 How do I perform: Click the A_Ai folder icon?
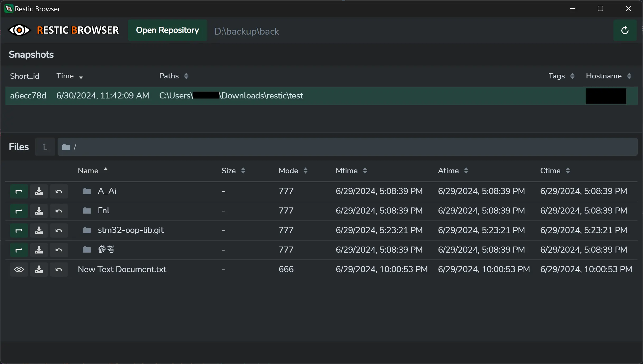tap(87, 191)
